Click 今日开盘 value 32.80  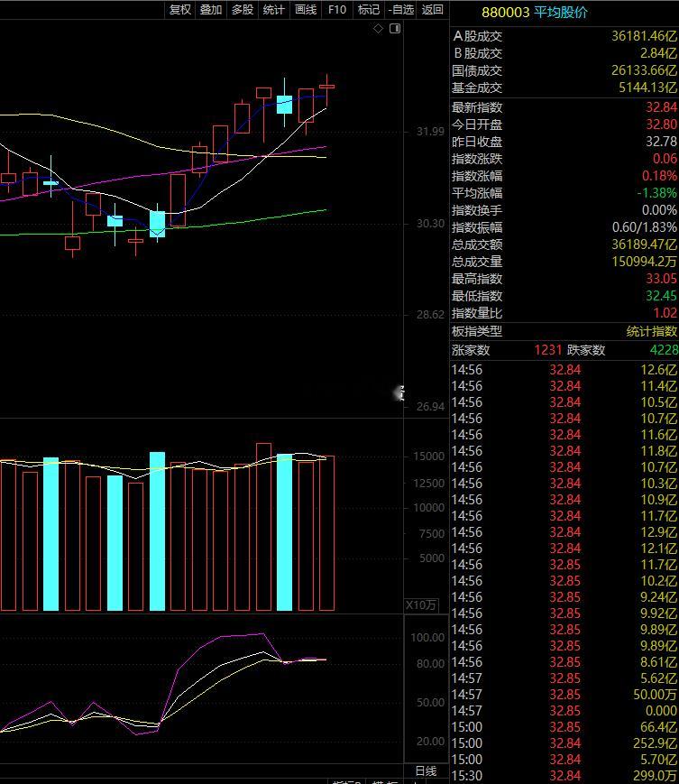click(x=662, y=124)
